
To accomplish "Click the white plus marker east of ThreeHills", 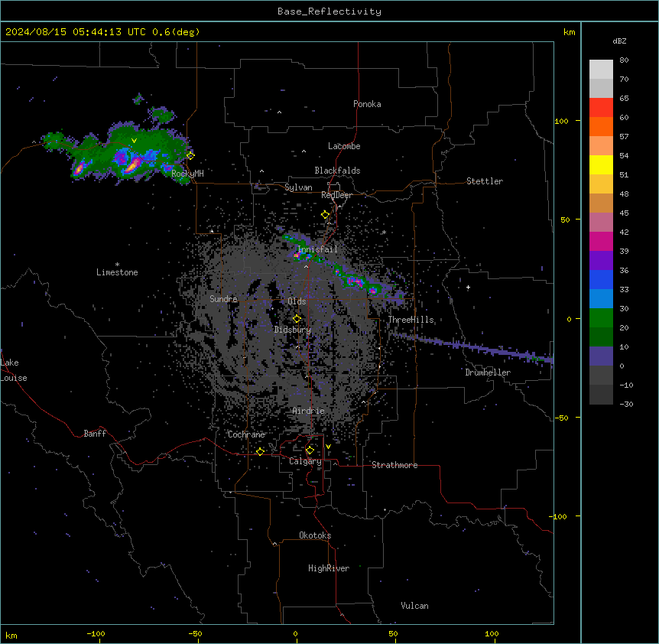I will (468, 288).
